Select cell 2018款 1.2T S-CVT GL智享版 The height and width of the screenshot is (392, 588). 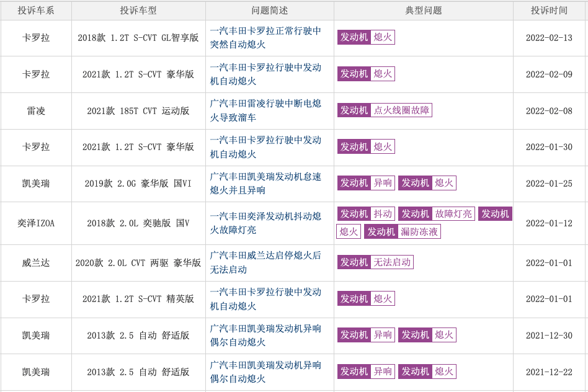tap(138, 38)
